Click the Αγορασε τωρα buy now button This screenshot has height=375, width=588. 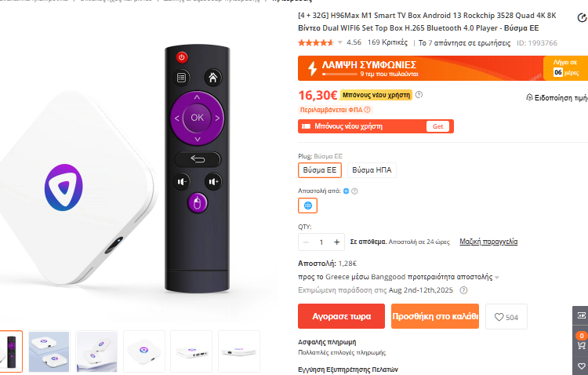[x=341, y=316]
